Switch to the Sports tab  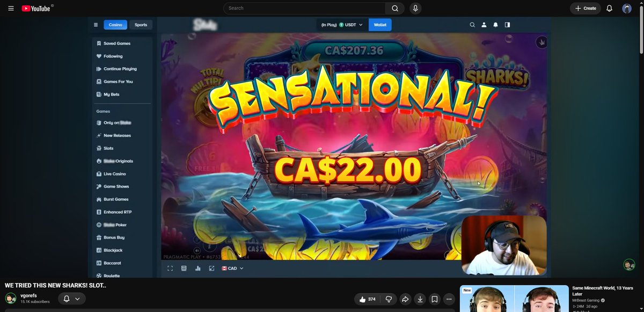point(141,25)
